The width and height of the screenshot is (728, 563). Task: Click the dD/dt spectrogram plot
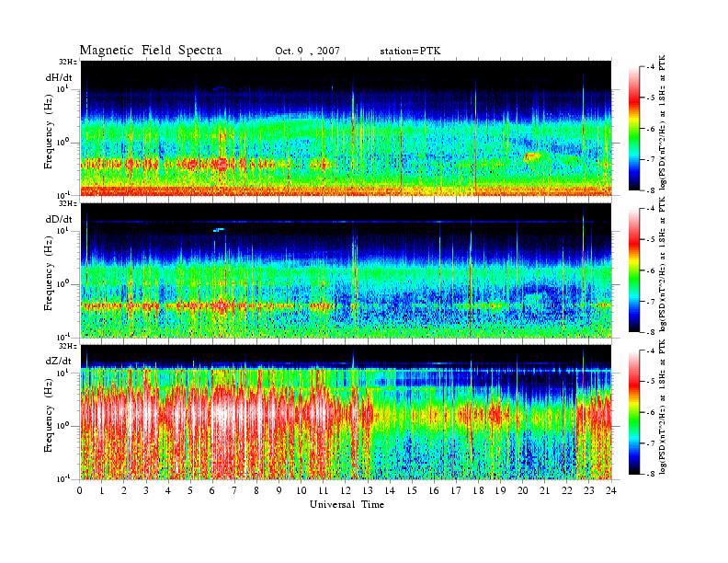347,270
